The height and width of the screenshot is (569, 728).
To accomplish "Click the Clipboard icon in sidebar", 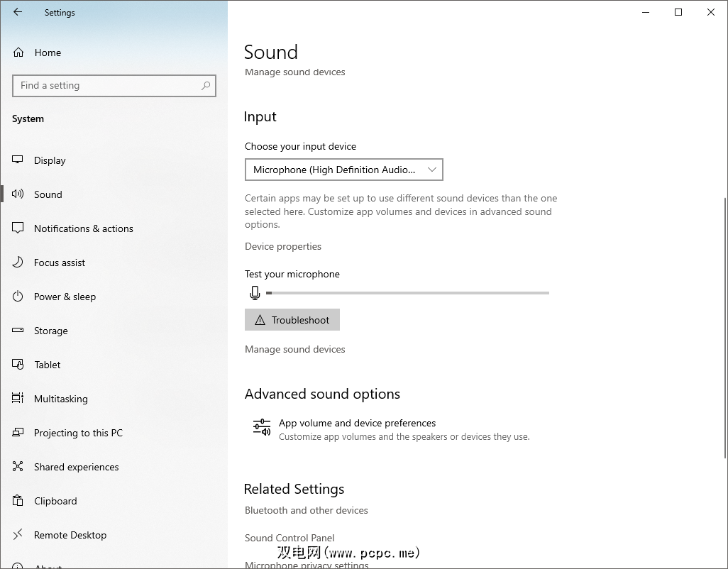I will point(18,501).
